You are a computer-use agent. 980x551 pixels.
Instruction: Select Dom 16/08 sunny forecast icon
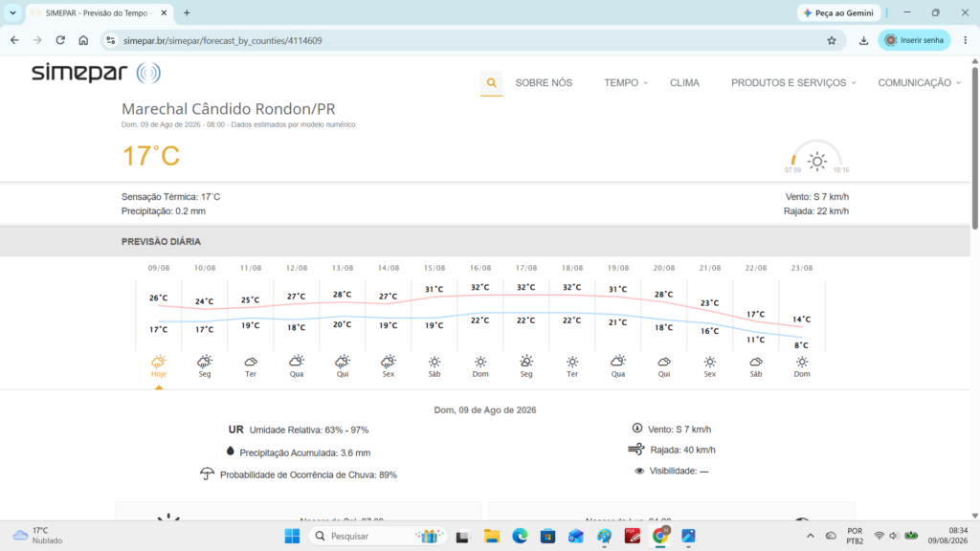click(x=480, y=361)
